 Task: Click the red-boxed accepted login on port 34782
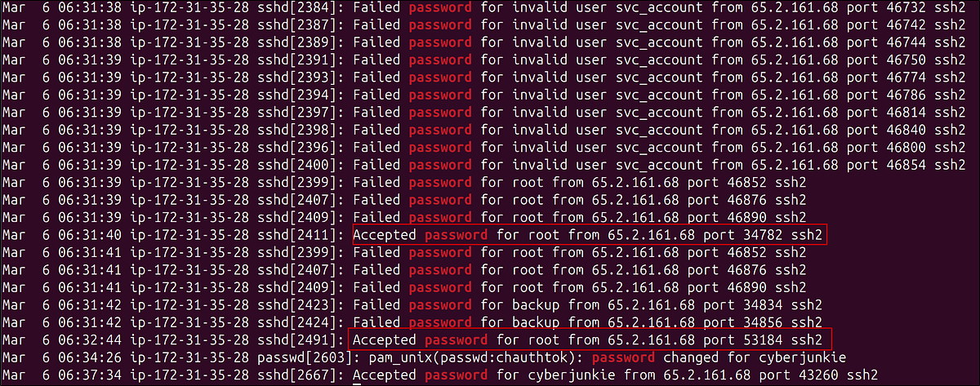tap(589, 236)
